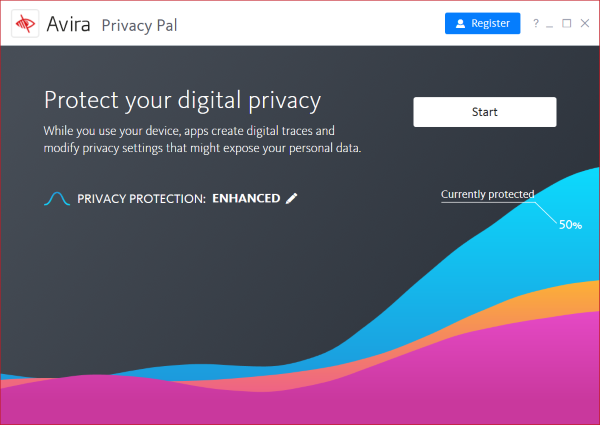Image resolution: width=600 pixels, height=425 pixels.
Task: Click the Avira red eye logo icon
Action: coord(25,24)
